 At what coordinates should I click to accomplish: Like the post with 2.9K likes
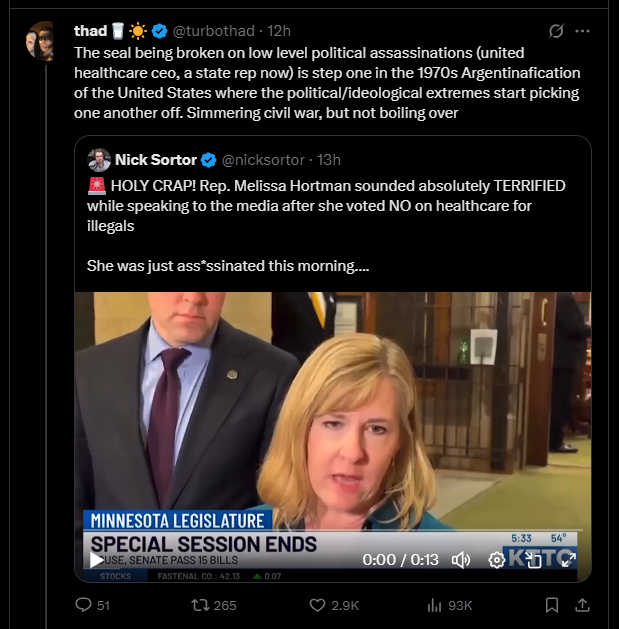pos(318,605)
